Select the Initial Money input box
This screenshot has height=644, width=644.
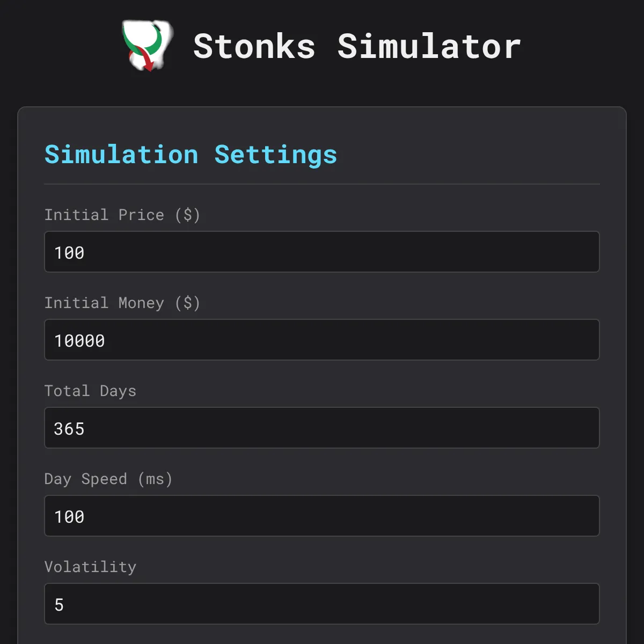(322, 340)
